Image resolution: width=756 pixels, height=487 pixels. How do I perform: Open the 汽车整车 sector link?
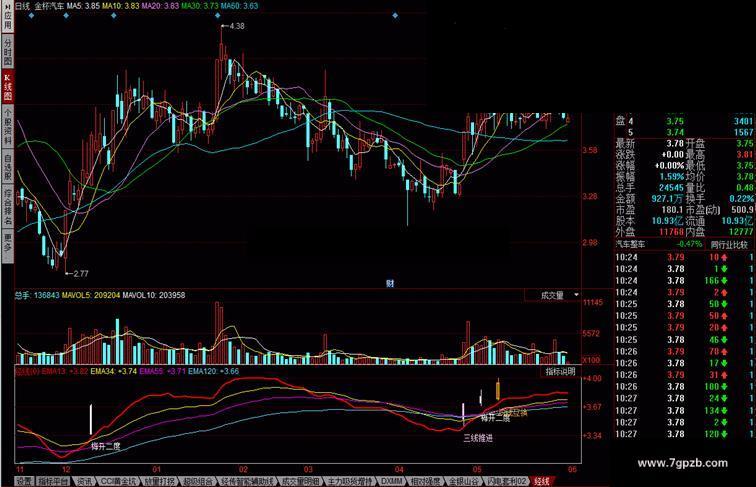click(x=630, y=244)
